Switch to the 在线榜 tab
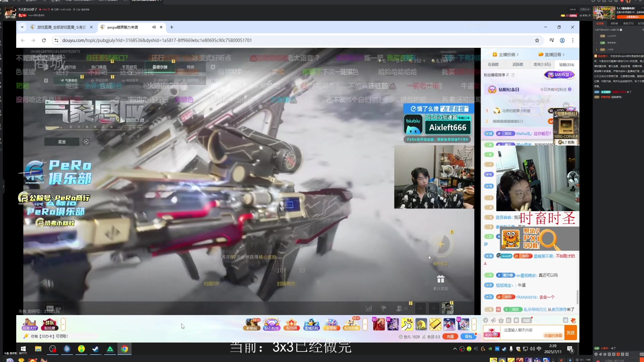The width and height of the screenshot is (644, 362). click(x=493, y=64)
